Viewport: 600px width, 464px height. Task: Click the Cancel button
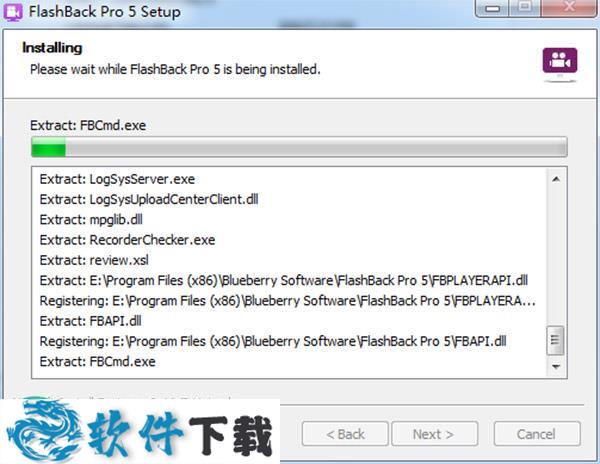(x=537, y=434)
